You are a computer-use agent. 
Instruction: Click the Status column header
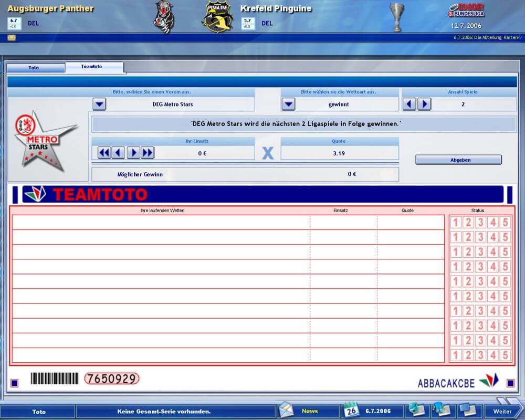[x=477, y=211]
